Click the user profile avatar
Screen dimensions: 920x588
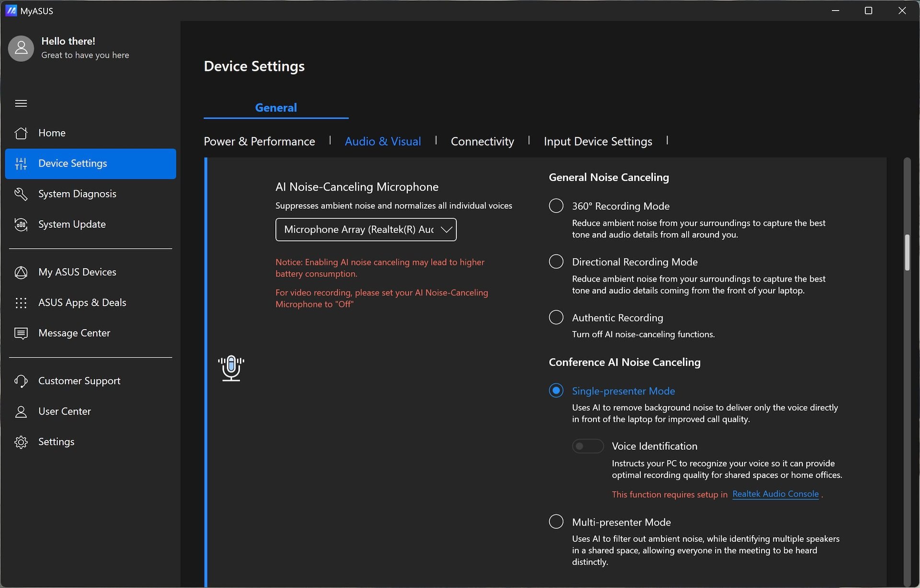(x=21, y=48)
